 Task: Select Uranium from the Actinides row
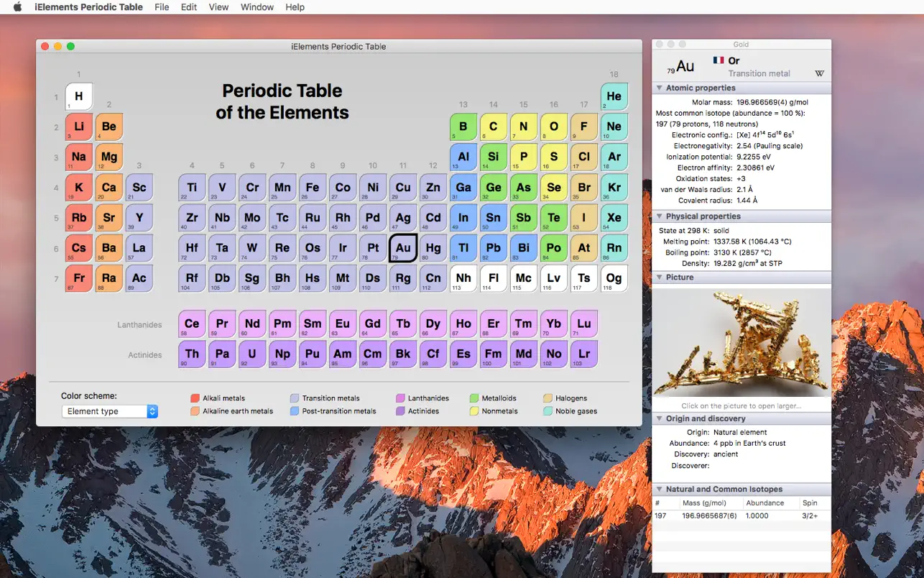(x=252, y=354)
